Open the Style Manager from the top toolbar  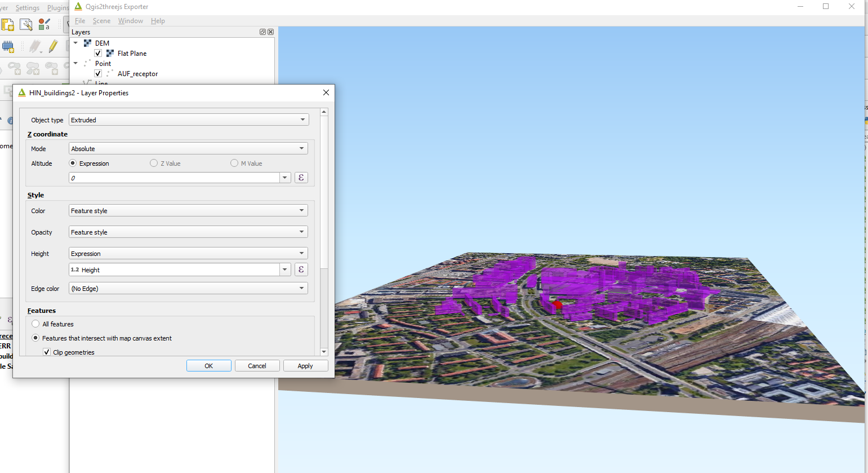click(x=44, y=25)
